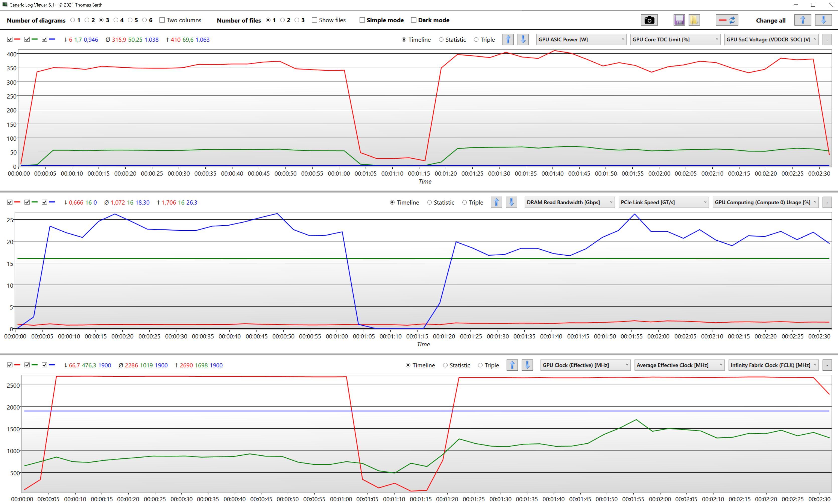Switch top diagram to Statistic view
838x504 pixels.
pos(441,39)
